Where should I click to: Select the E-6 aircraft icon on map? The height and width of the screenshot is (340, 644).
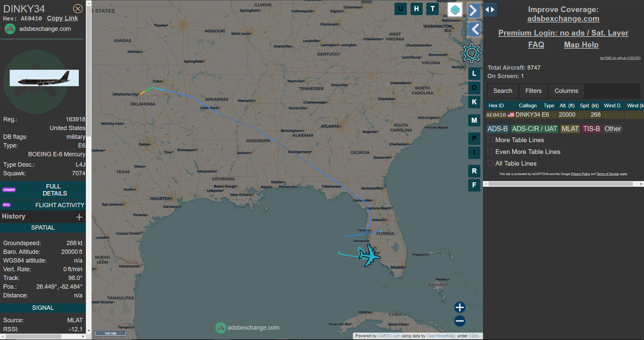(369, 256)
